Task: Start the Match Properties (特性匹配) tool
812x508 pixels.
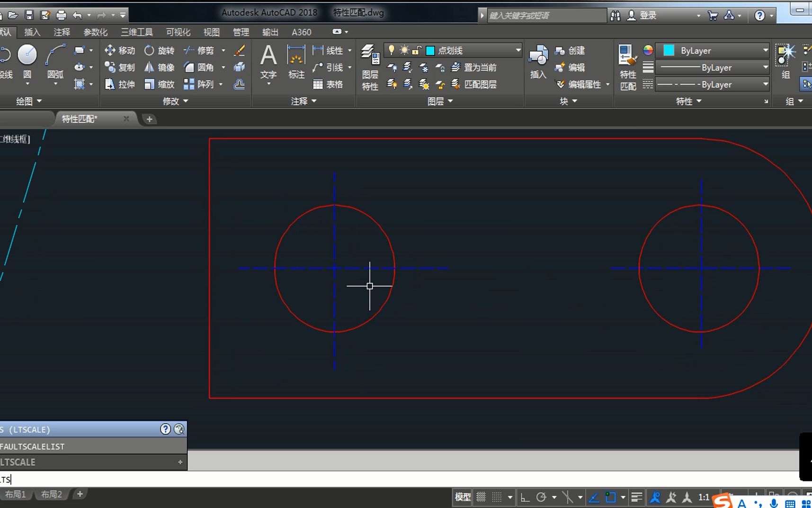Action: pos(628,66)
